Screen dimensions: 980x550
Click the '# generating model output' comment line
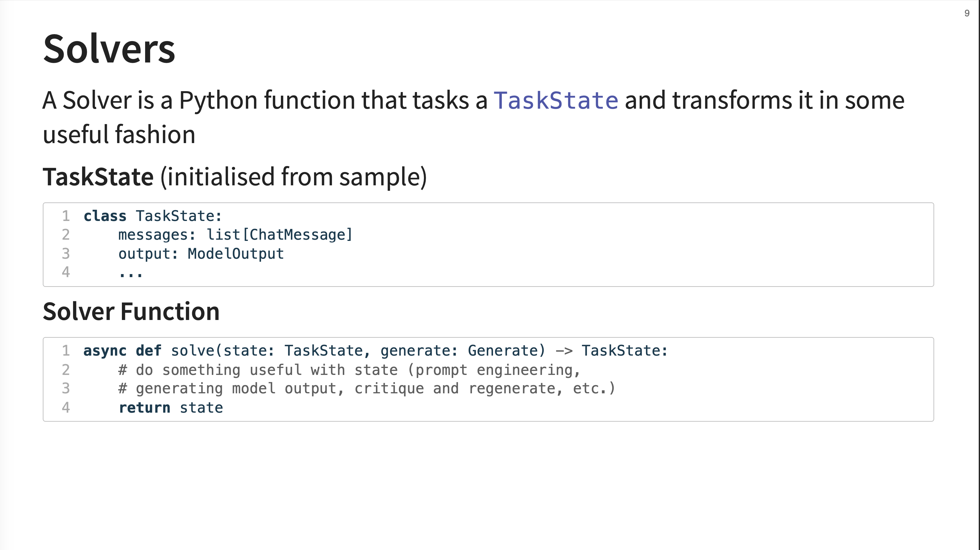point(367,389)
